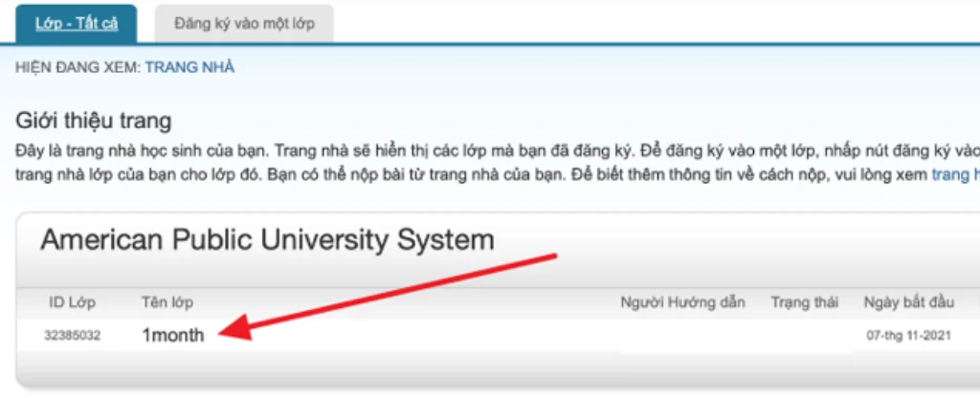Click the 'Ngày bắt đầu' column header
Image resolution: width=980 pixels, height=398 pixels.
[909, 303]
